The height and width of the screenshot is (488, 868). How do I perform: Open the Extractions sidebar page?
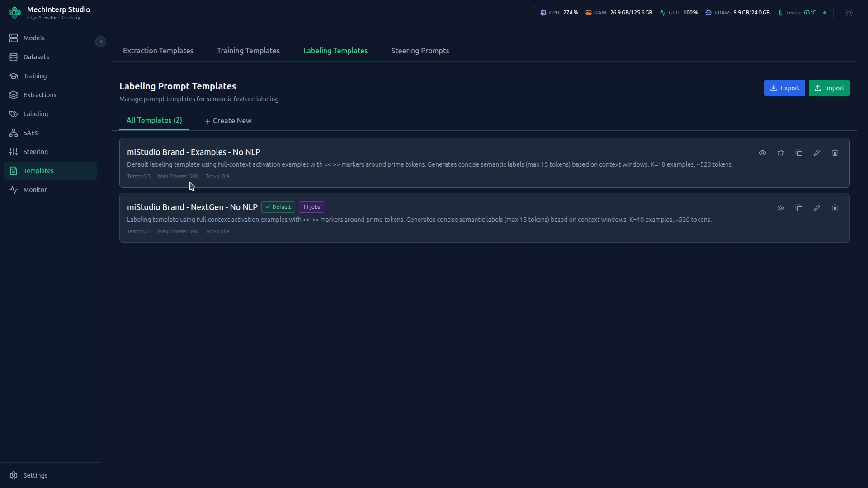point(50,95)
